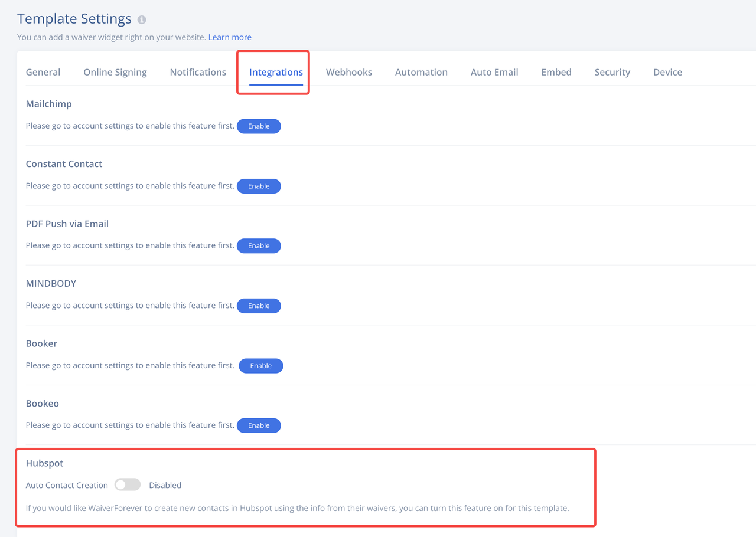Click the Constant Contact heading
The image size is (756, 537).
(x=64, y=163)
